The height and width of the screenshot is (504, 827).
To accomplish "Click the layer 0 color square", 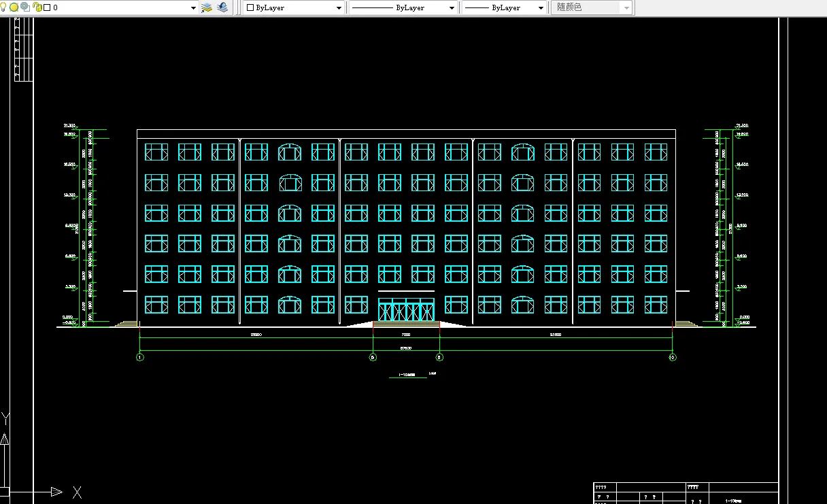I will (x=47, y=7).
